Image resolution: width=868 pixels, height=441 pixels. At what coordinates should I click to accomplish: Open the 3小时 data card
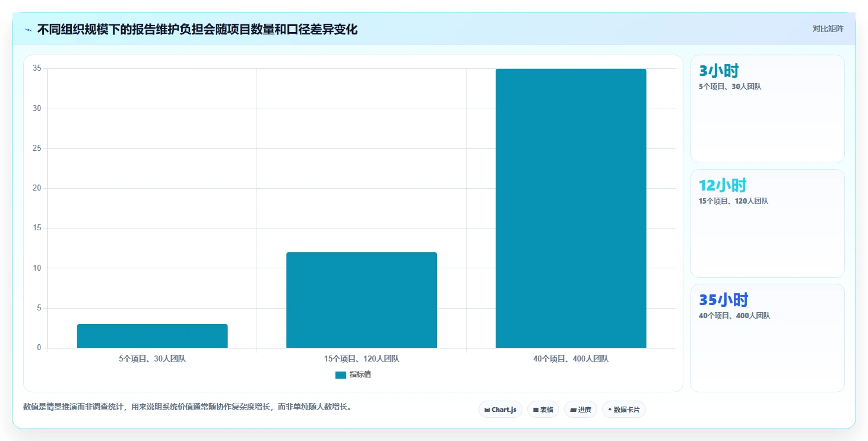768,109
